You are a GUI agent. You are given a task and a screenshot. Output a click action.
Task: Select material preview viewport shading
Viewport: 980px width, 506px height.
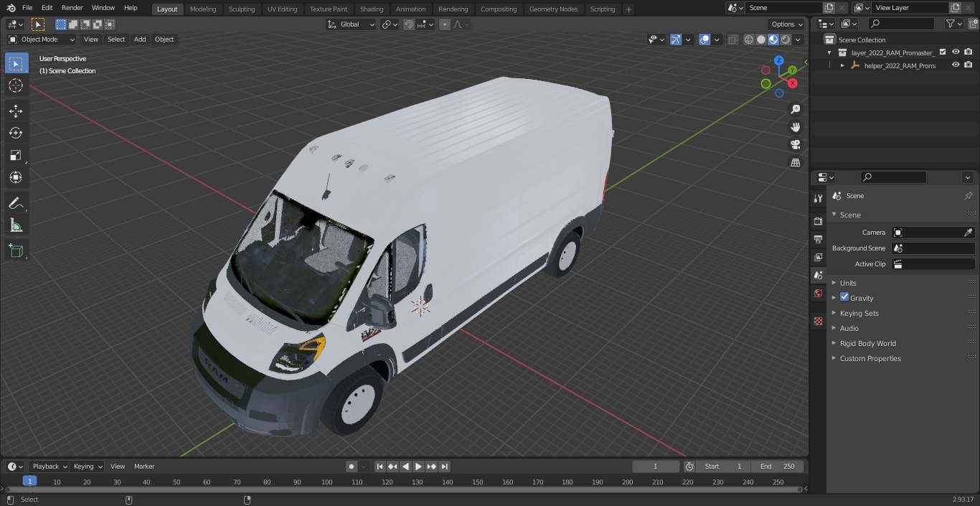[773, 39]
